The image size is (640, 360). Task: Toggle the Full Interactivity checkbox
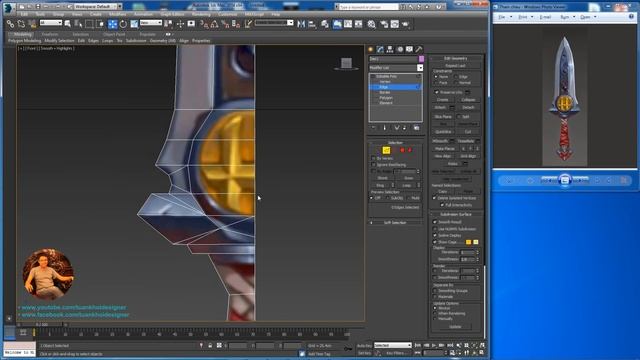(x=442, y=205)
